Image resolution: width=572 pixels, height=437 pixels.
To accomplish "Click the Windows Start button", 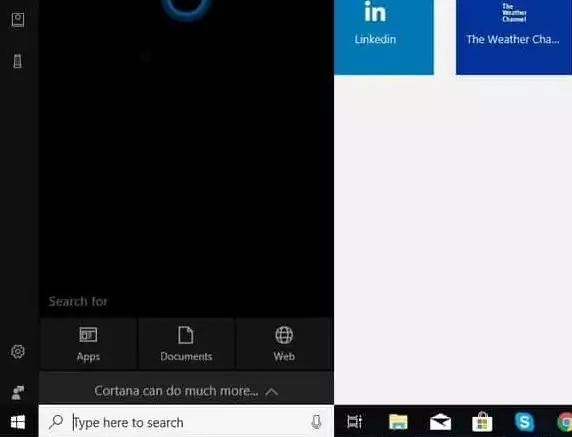I will click(18, 422).
